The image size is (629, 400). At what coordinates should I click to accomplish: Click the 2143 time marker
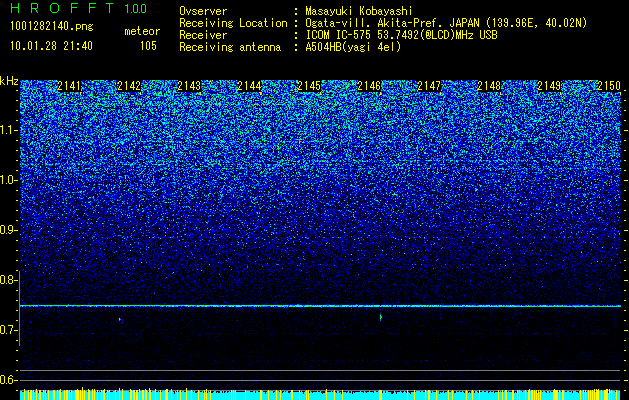tap(189, 86)
